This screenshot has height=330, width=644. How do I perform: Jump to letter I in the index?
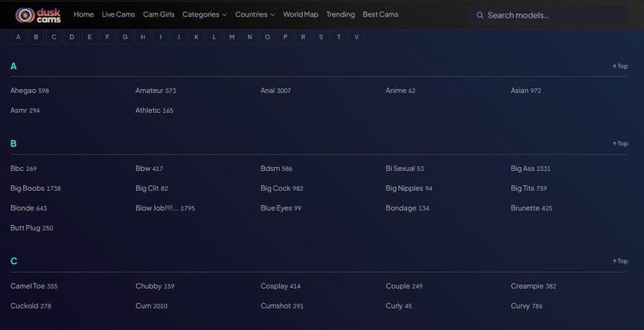161,37
